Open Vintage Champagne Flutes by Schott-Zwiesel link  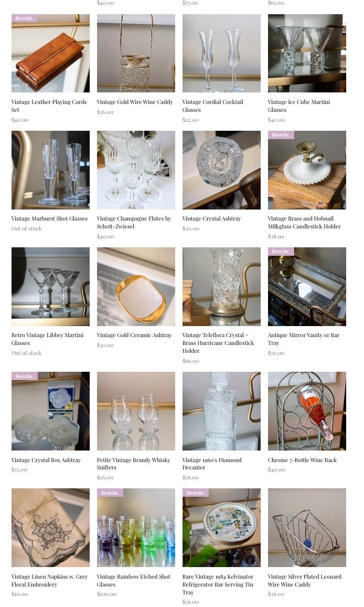[x=134, y=222]
